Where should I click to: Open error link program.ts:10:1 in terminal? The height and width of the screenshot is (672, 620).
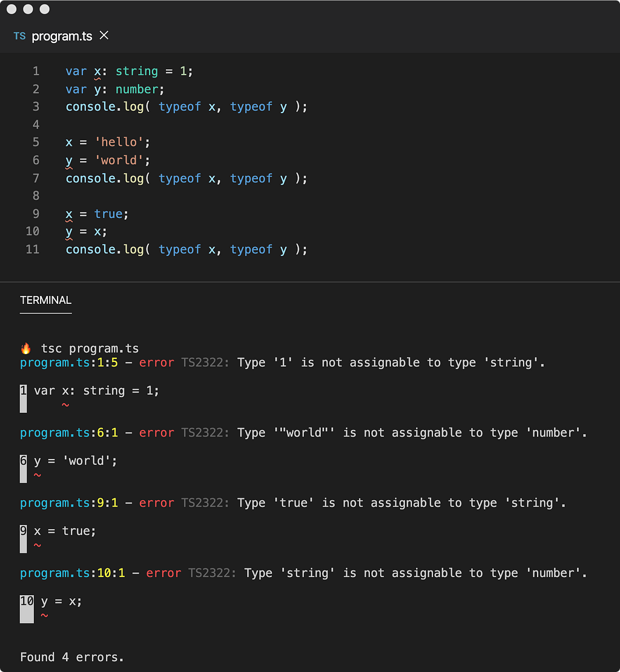click(x=73, y=573)
